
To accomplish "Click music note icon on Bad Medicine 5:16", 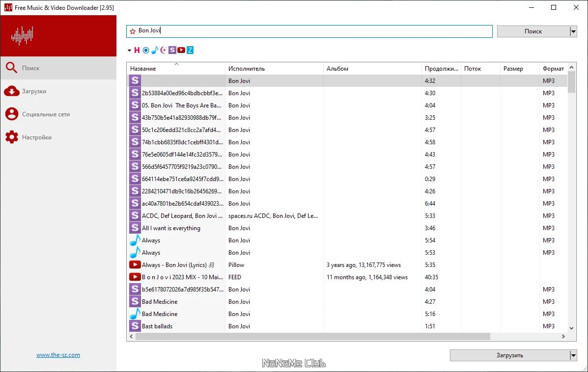I will click(135, 314).
